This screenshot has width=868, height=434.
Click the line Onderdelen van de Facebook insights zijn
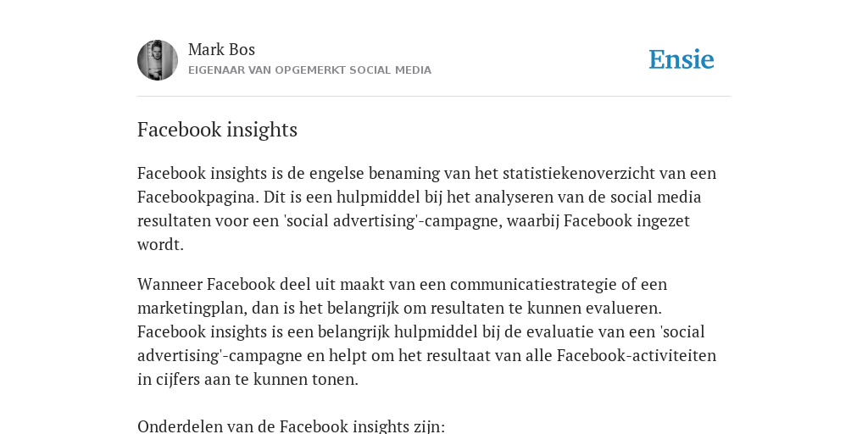coord(292,426)
